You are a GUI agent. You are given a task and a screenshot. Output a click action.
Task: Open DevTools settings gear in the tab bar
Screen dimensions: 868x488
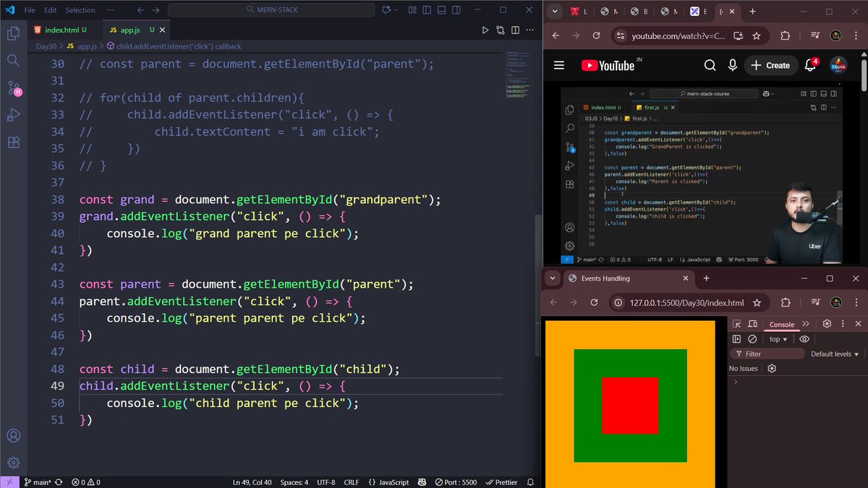[x=827, y=324]
